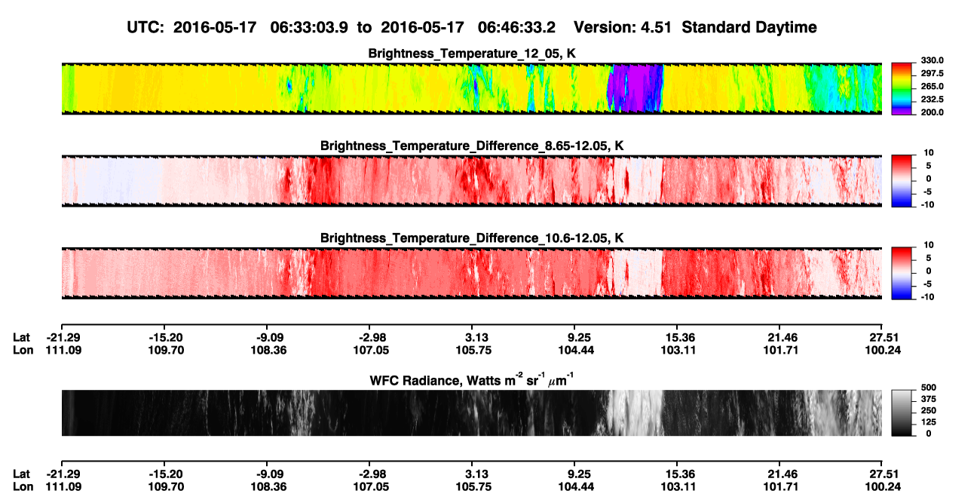
Task: Click the 'Lon' label on axis above WFC panel
Action: tap(23, 350)
